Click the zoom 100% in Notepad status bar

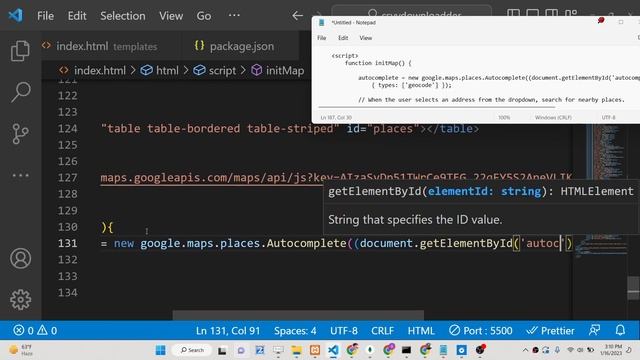(504, 118)
